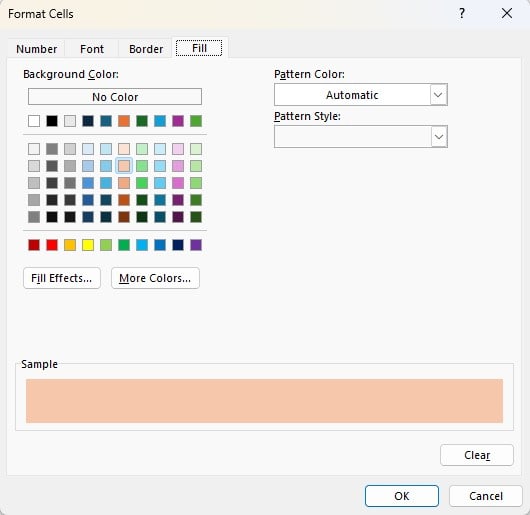The image size is (530, 515).
Task: Confirm with the OK button
Action: coord(402,496)
